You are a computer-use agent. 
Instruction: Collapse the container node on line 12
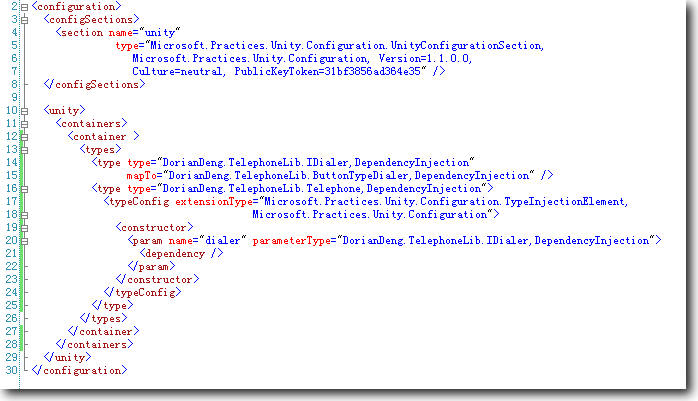click(24, 137)
